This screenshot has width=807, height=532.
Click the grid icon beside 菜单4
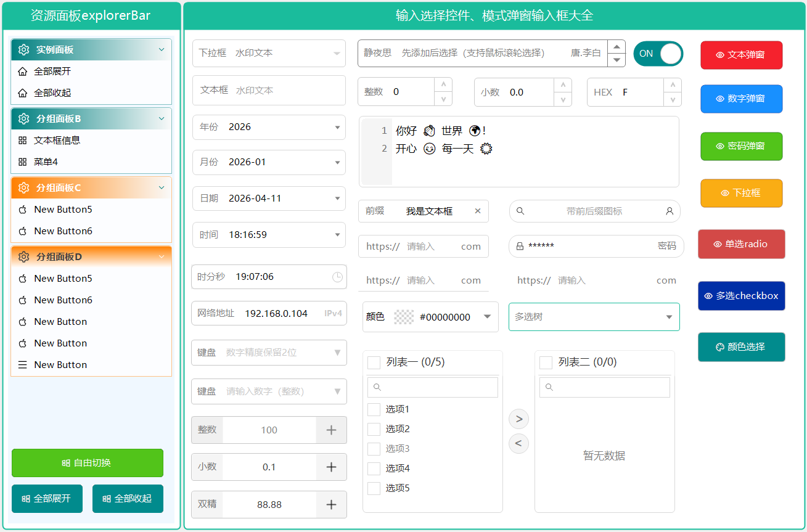23,162
